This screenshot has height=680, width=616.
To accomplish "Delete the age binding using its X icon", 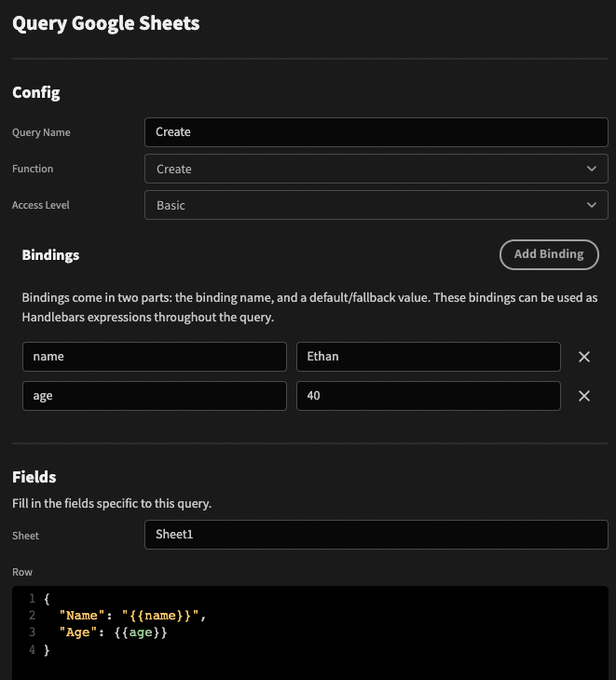I will [584, 396].
